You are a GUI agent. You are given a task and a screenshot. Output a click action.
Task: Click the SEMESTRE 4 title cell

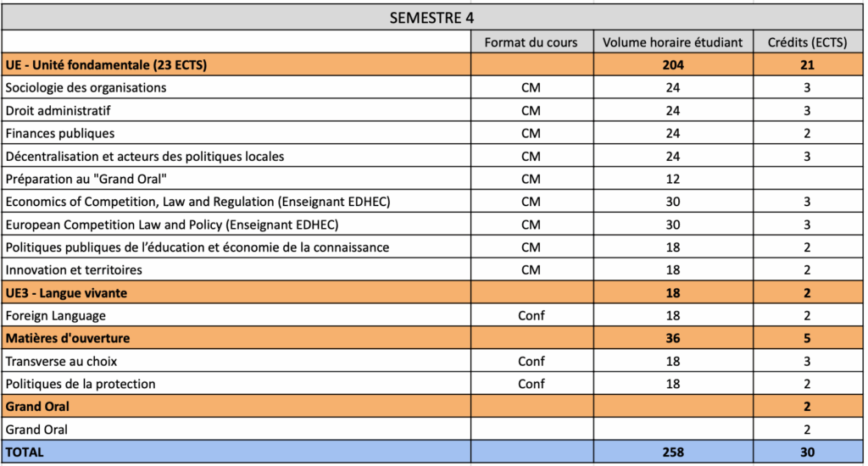[432, 17]
